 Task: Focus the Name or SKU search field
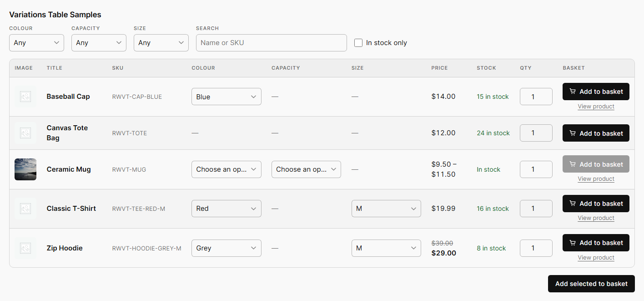pyautogui.click(x=272, y=43)
